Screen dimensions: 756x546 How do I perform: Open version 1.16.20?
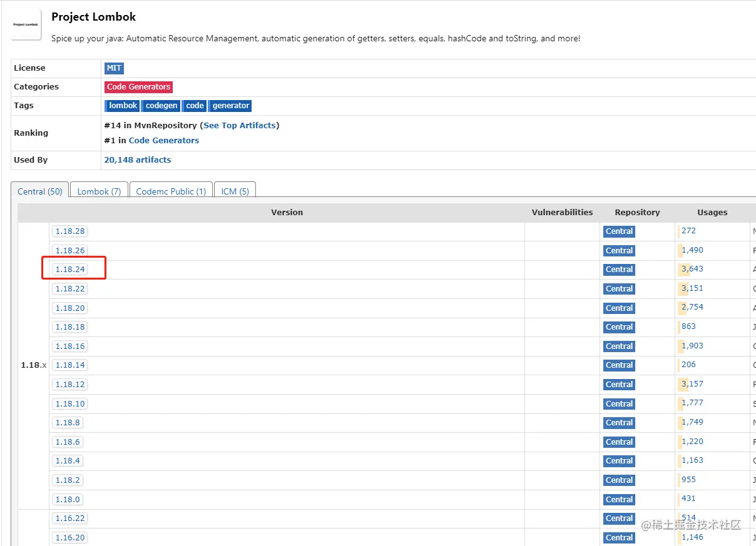click(70, 538)
